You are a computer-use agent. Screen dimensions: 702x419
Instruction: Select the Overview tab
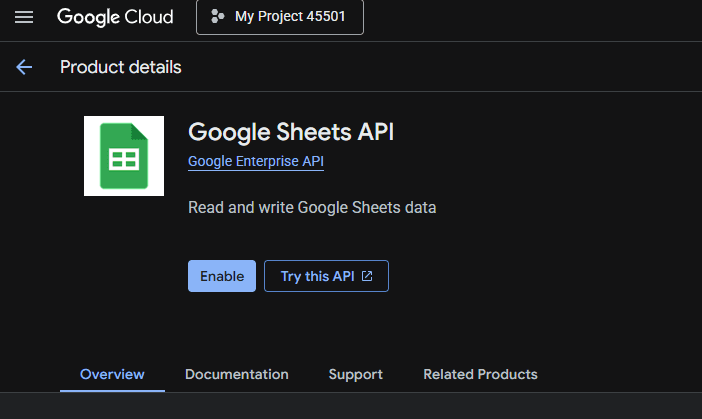click(x=112, y=375)
